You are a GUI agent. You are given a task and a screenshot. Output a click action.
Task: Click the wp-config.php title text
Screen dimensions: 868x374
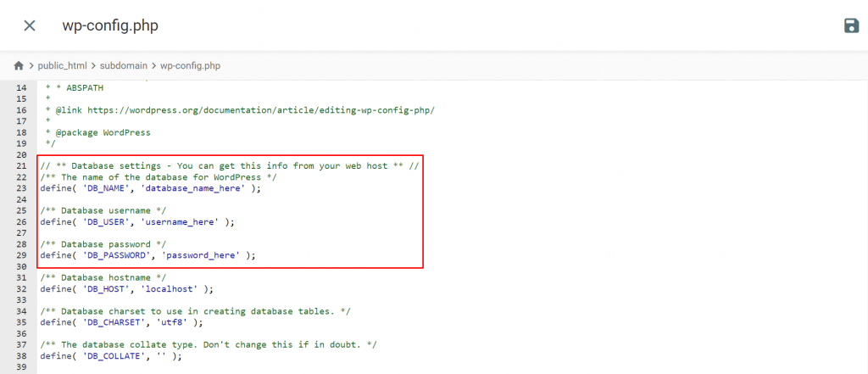tap(110, 25)
